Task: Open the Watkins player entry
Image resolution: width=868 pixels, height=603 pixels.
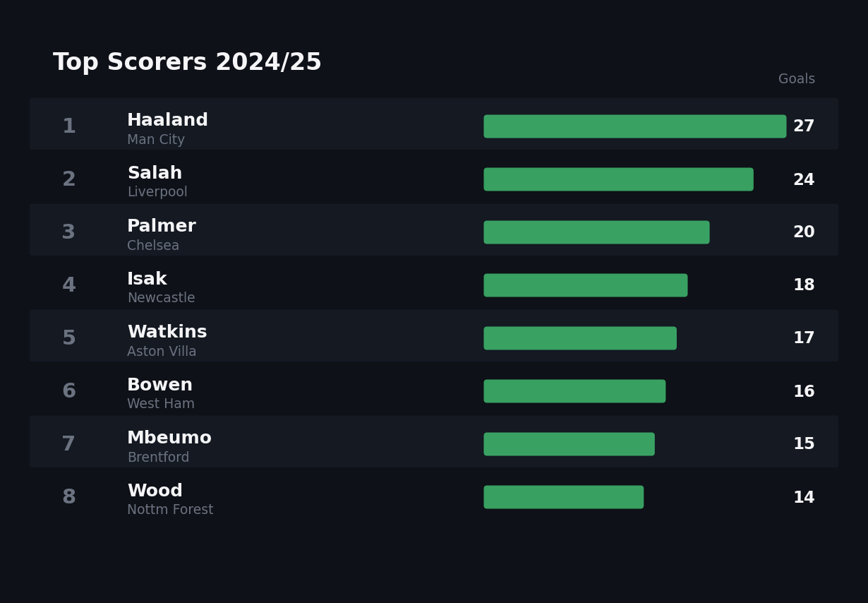Action: tap(167, 332)
